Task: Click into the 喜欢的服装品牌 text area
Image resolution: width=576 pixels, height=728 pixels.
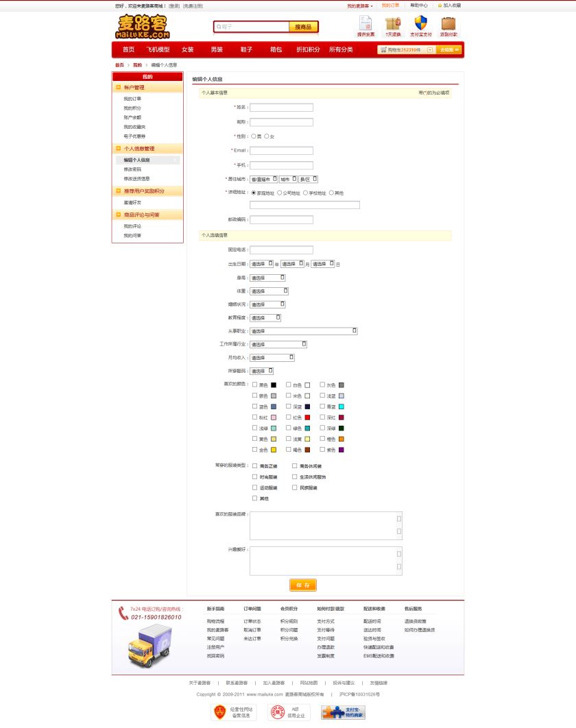Action: tap(326, 526)
